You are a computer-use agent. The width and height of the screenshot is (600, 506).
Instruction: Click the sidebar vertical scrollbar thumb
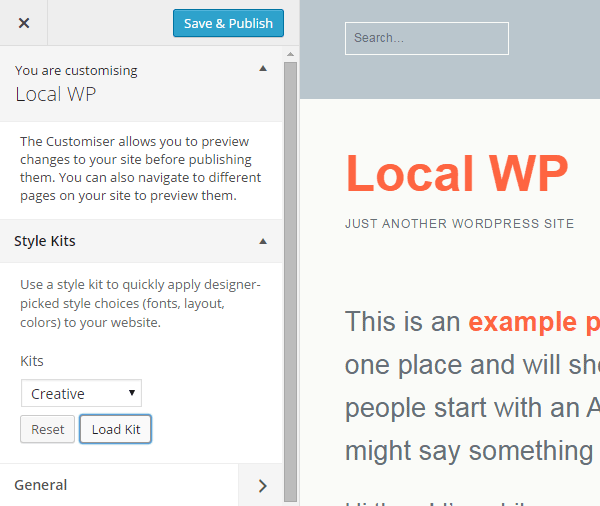(290, 281)
